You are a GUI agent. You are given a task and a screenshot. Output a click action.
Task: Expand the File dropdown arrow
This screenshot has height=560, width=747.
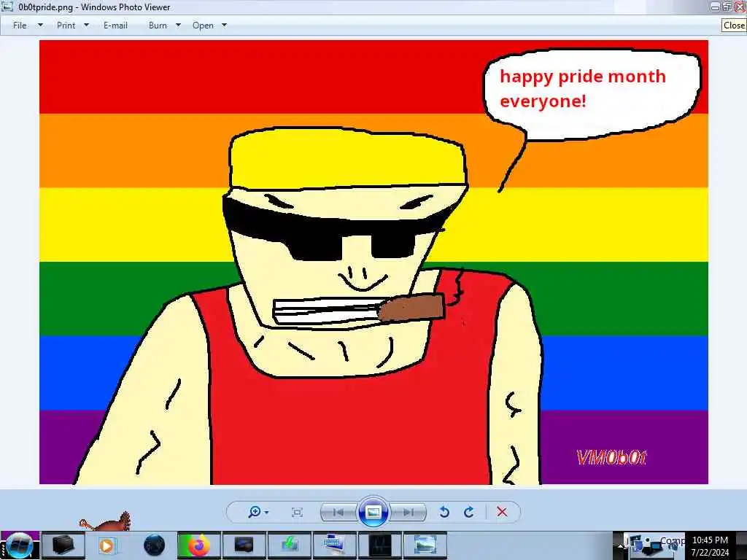tap(41, 25)
